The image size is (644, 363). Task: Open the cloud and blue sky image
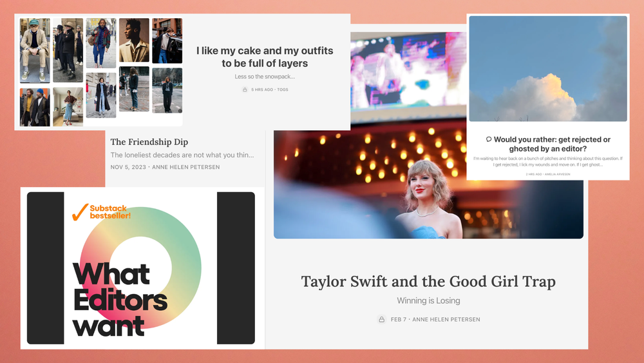(548, 68)
